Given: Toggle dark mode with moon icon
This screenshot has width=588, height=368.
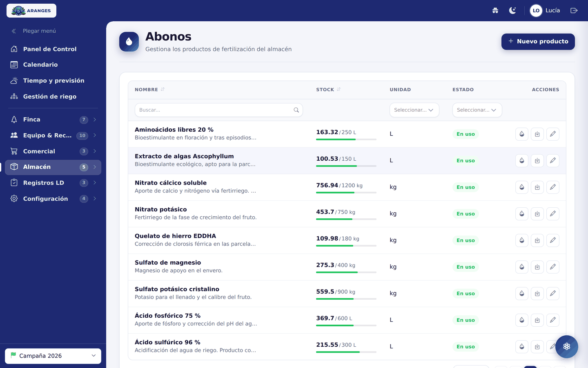Looking at the screenshot, I should pyautogui.click(x=512, y=11).
